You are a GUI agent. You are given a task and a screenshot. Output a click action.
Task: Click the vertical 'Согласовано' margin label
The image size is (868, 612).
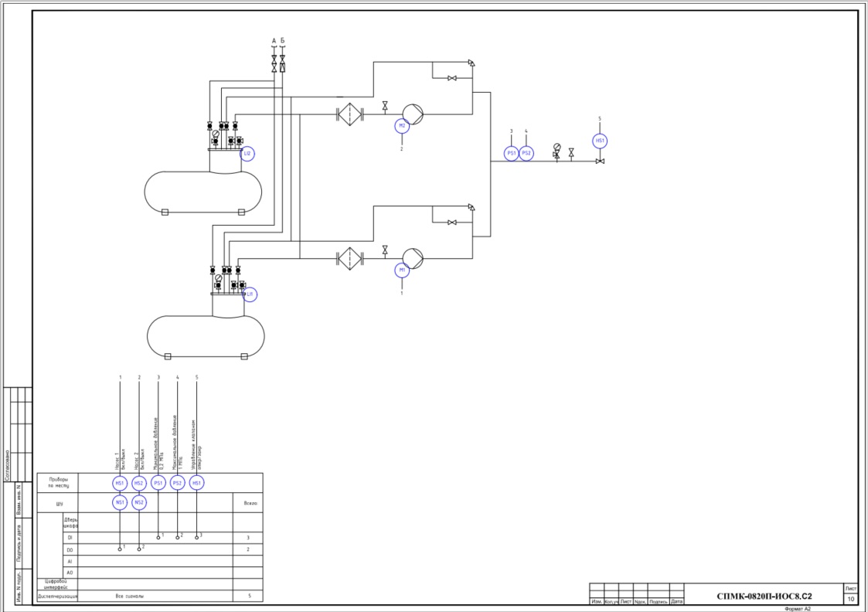[x=7, y=465]
